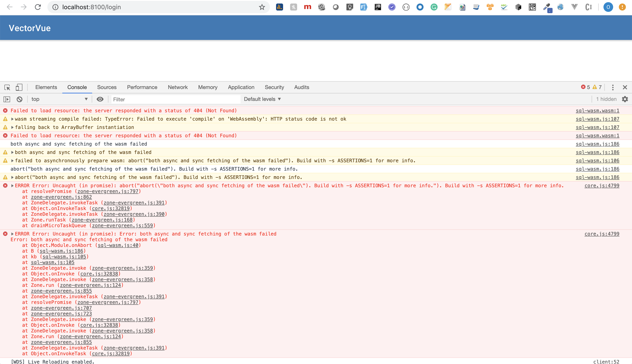Open the sql-wasm.js:40 onAbort link
Viewport: 632px width, 364px height.
pos(118,245)
